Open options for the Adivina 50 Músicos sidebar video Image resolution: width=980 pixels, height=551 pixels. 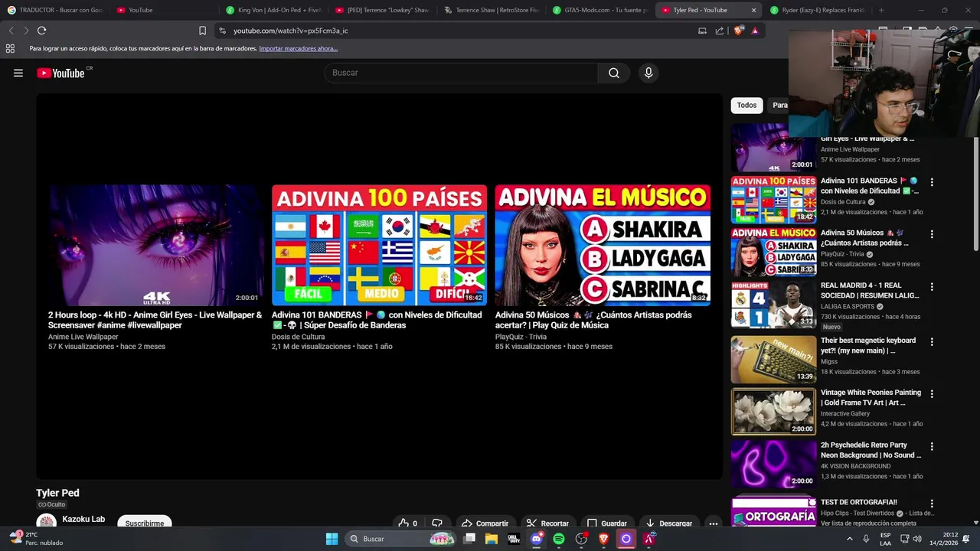[x=932, y=234]
